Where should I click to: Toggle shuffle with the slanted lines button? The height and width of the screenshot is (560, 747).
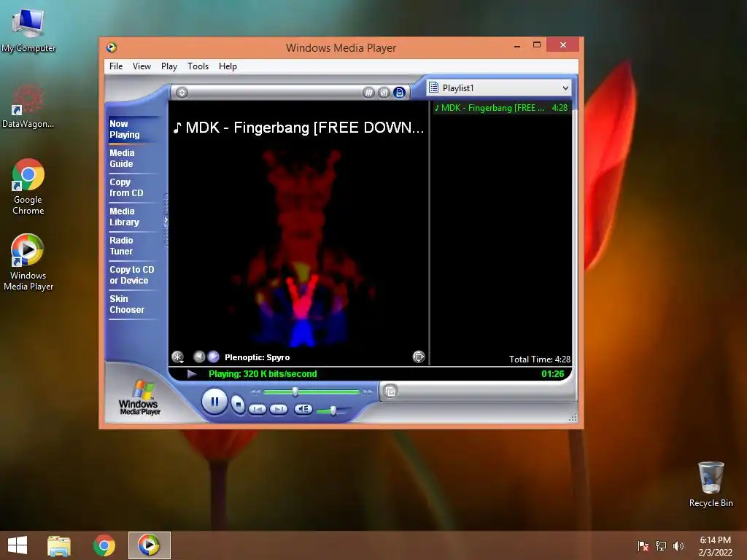368,93
